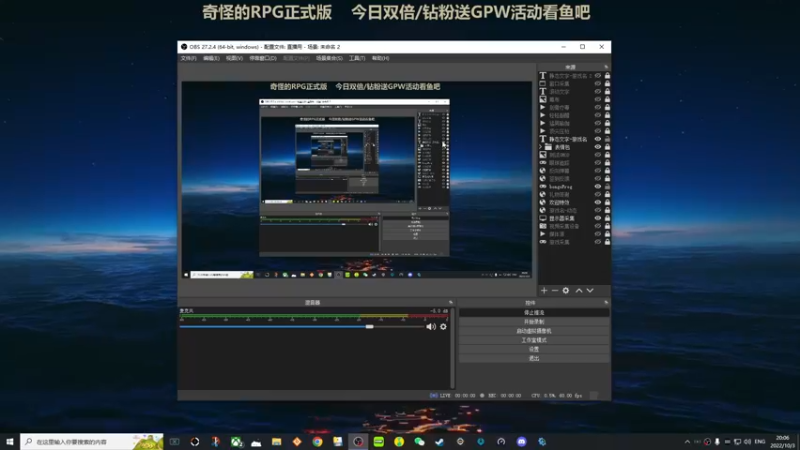Click the 开始录制 button

[x=534, y=321]
